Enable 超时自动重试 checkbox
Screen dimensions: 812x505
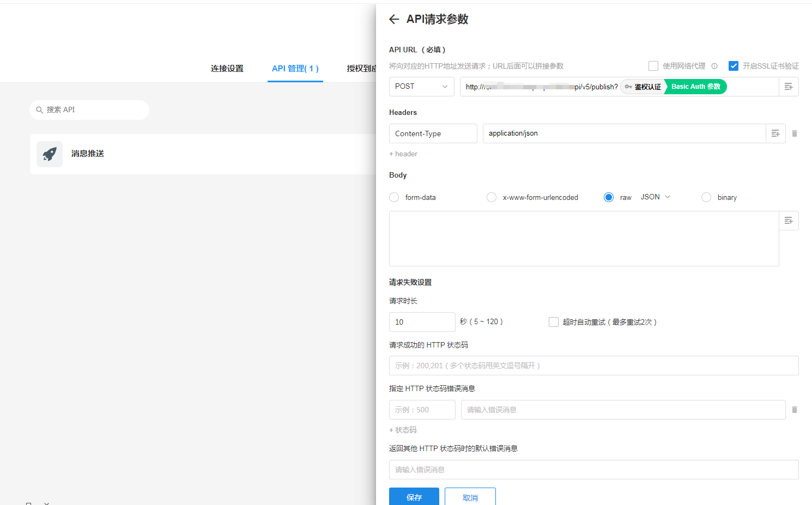[554, 322]
